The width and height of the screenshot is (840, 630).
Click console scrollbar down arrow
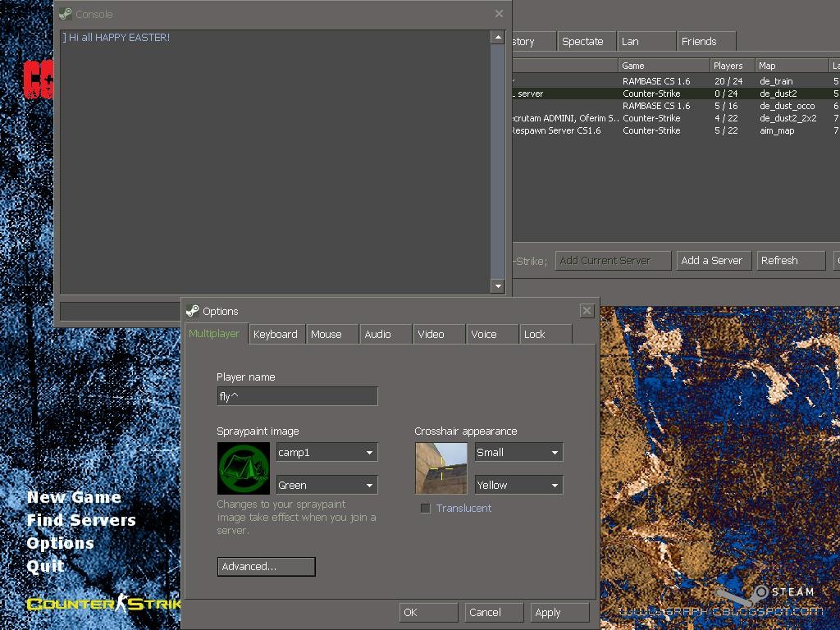(x=497, y=286)
